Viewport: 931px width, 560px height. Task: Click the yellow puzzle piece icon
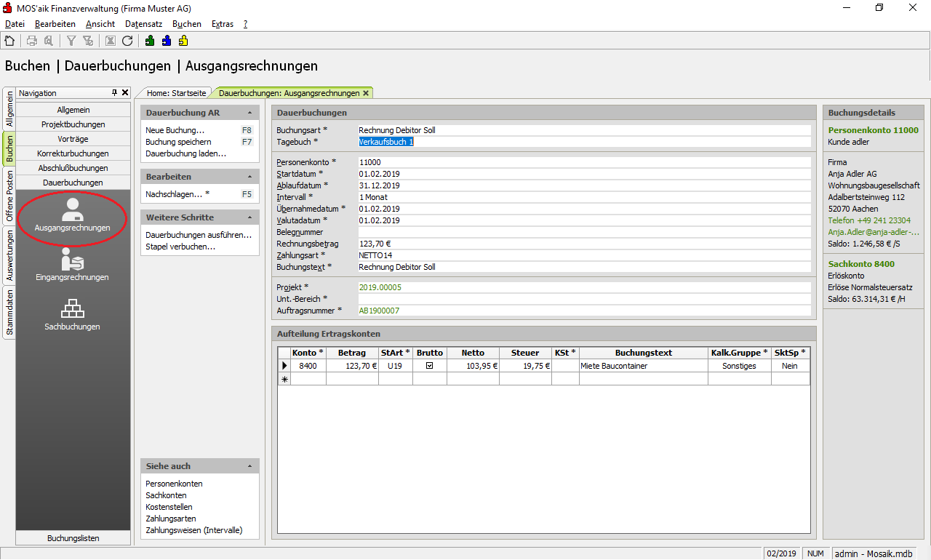183,41
